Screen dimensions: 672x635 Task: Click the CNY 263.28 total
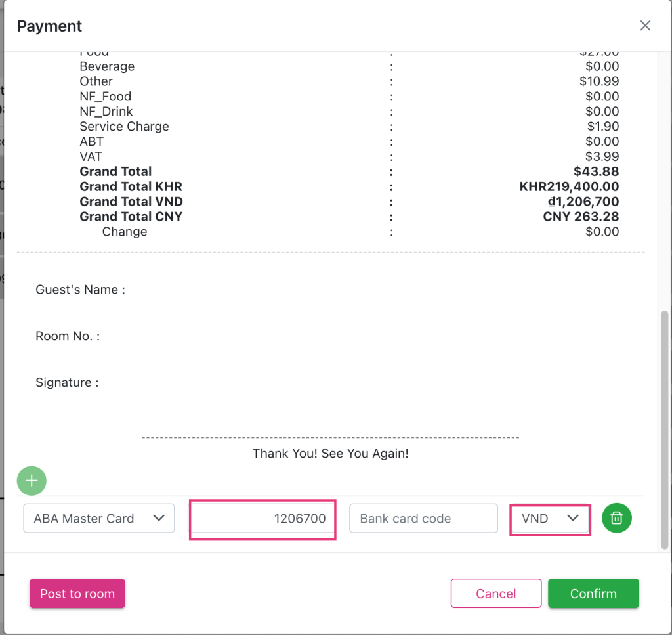581,217
